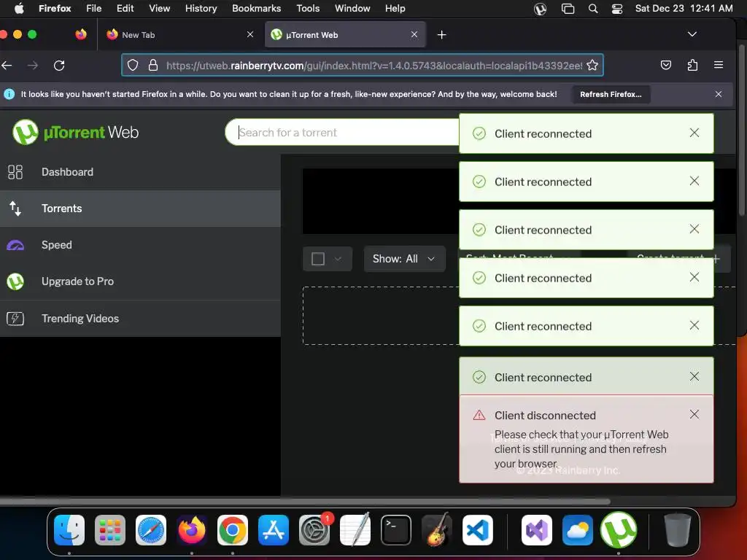Open the Save to Pocket icon
The height and width of the screenshot is (560, 747).
pos(666,65)
